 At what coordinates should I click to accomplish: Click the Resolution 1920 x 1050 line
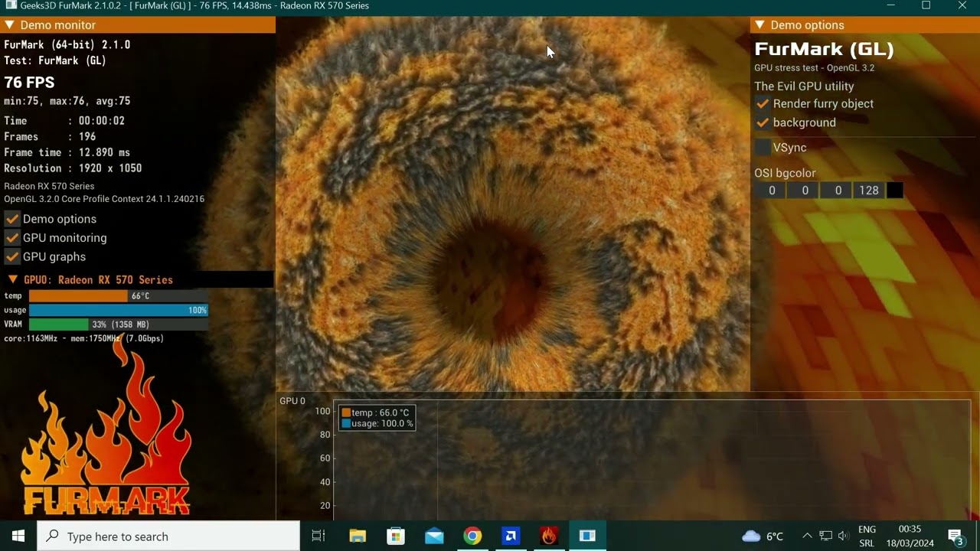(x=73, y=168)
